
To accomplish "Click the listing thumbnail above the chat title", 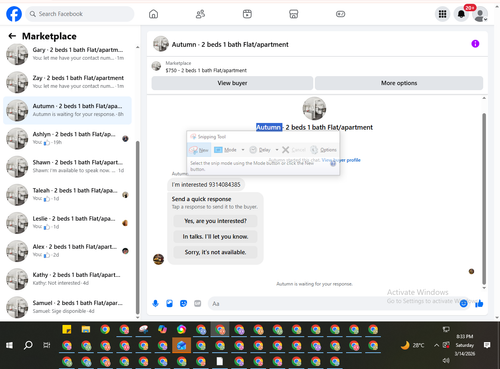I will point(314,109).
